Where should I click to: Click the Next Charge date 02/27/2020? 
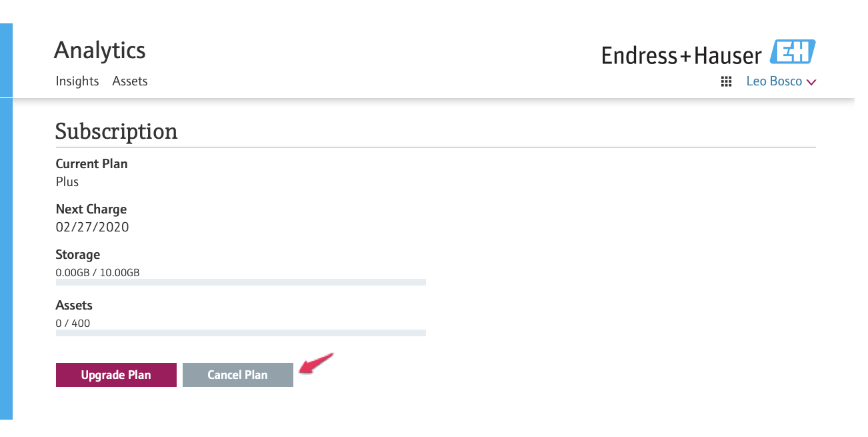93,227
